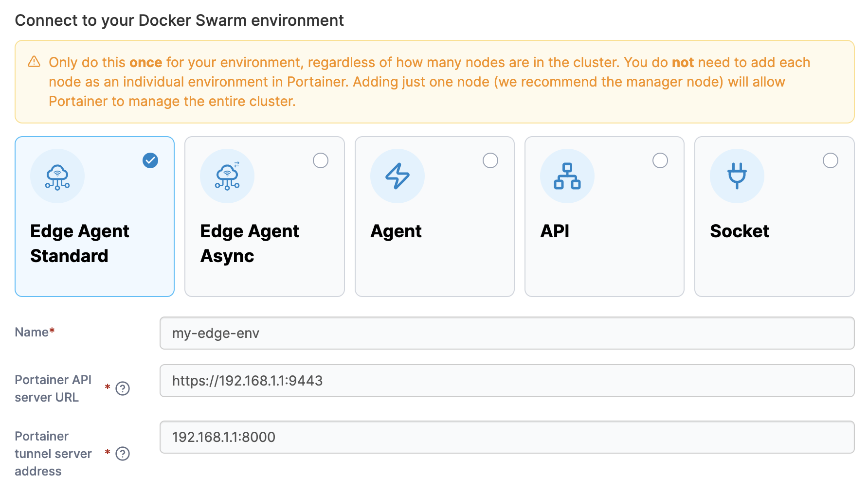
Task: Click the Agent lightning bolt icon
Action: (x=397, y=176)
